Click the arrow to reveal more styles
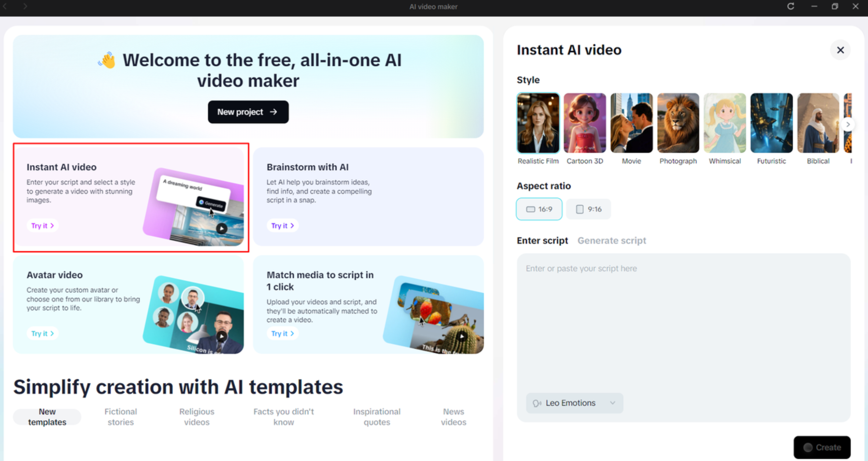868x461 pixels. coord(849,124)
